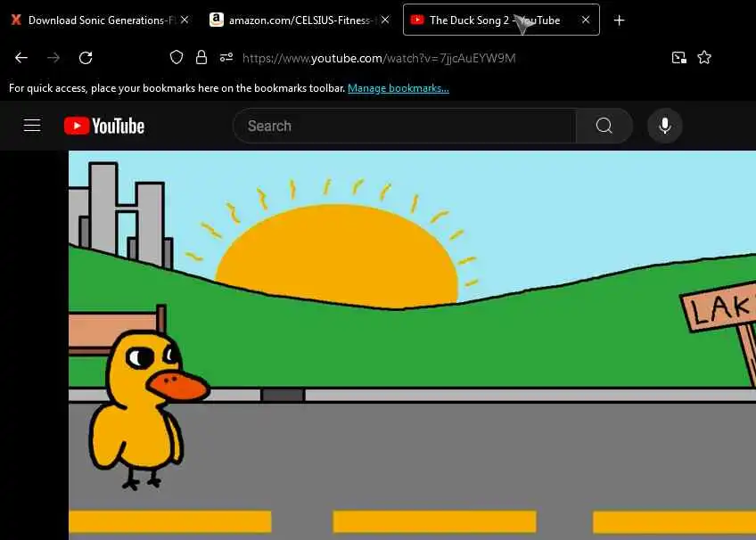Open the Manage bookmarks link

(399, 88)
